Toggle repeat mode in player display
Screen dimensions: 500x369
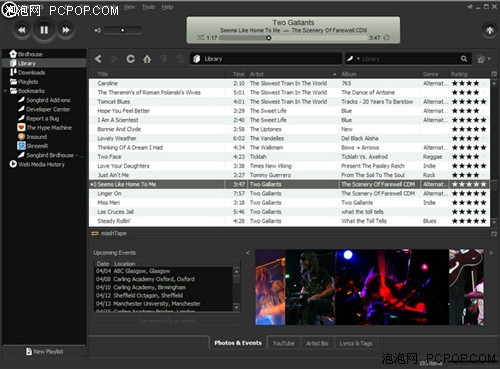point(387,38)
